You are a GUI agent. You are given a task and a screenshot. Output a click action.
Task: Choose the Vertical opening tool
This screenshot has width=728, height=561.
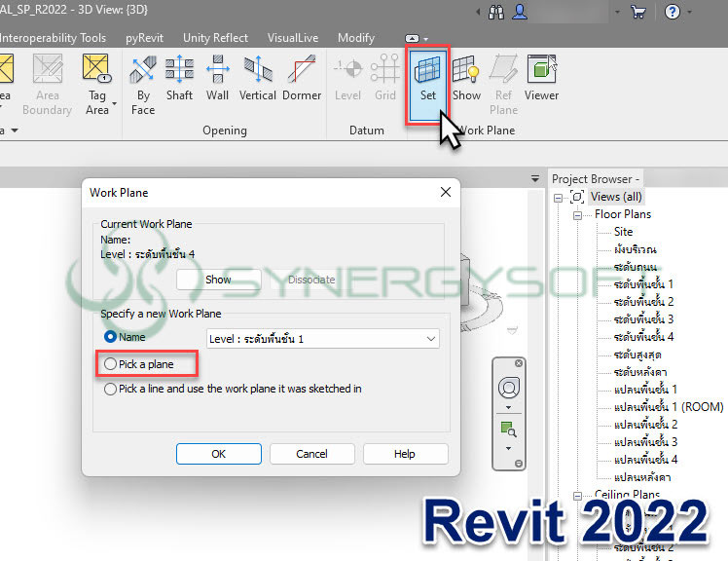click(258, 78)
